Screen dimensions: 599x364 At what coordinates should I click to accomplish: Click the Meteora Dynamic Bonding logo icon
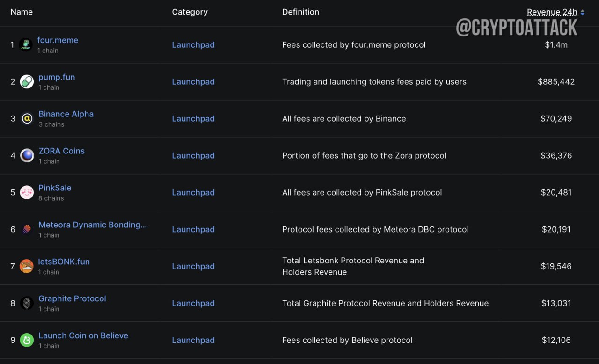(x=27, y=230)
